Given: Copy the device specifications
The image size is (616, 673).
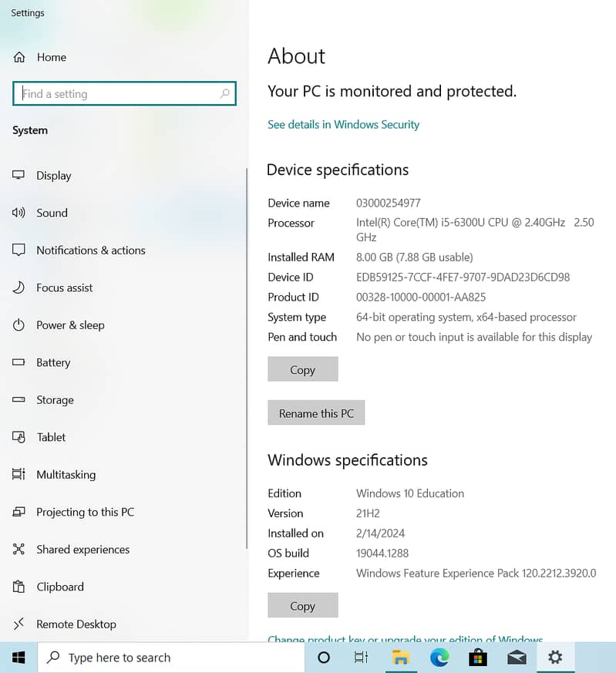Looking at the screenshot, I should (x=302, y=370).
